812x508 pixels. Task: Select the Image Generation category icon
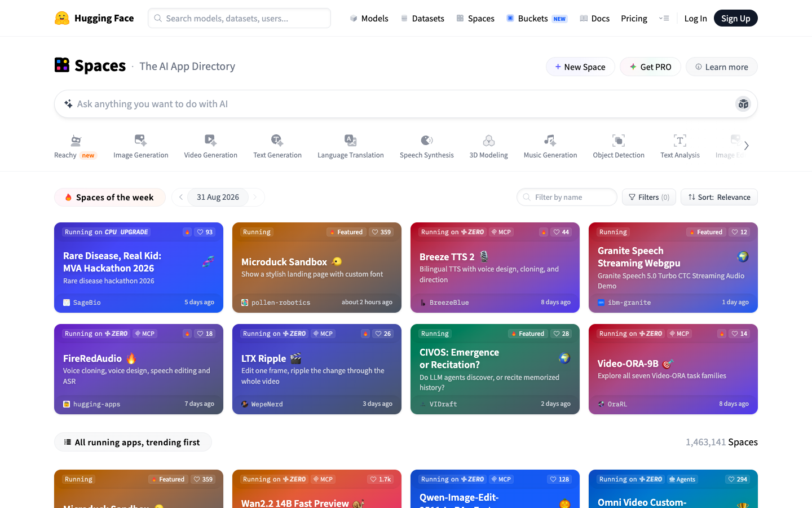pos(140,140)
